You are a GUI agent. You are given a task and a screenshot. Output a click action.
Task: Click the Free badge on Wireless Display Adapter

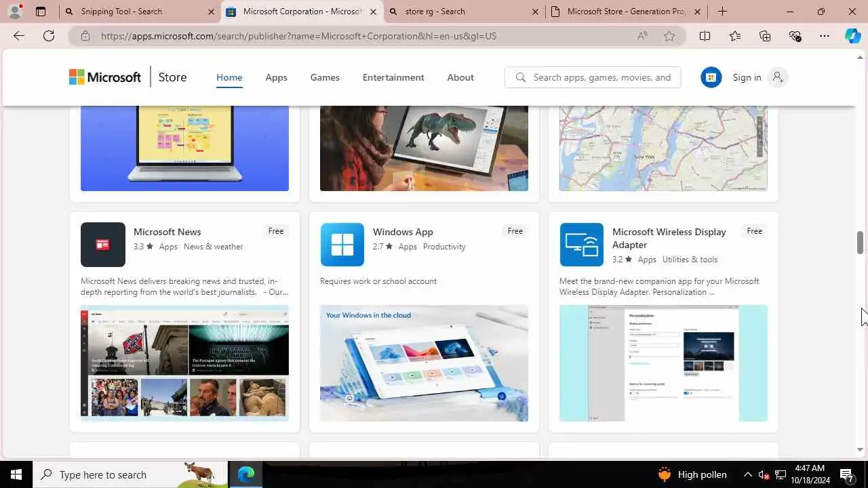click(x=754, y=231)
